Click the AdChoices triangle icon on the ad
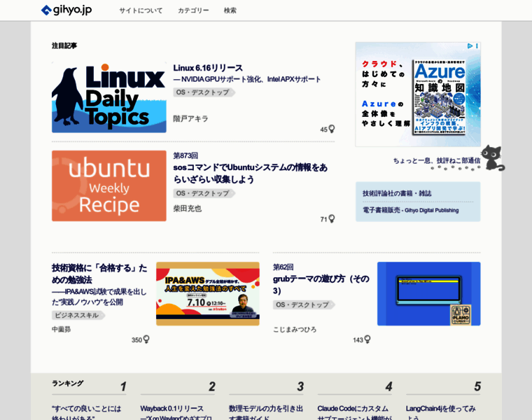The width and height of the screenshot is (532, 420). point(470,45)
